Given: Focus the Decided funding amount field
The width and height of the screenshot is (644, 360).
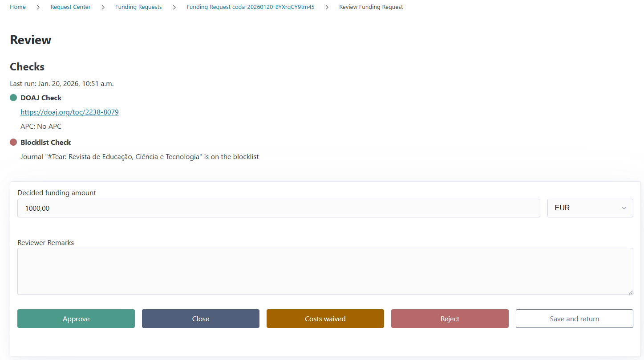Looking at the screenshot, I should click(278, 208).
